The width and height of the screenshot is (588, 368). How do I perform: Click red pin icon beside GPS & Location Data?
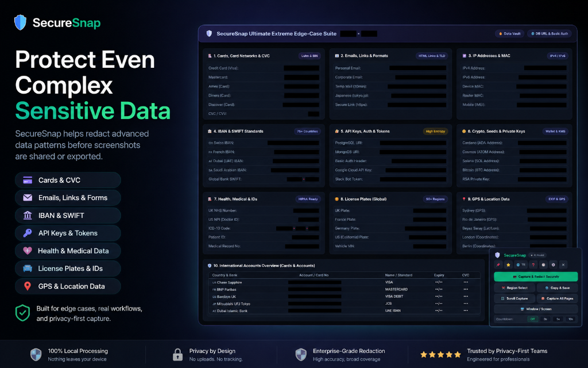click(x=28, y=286)
